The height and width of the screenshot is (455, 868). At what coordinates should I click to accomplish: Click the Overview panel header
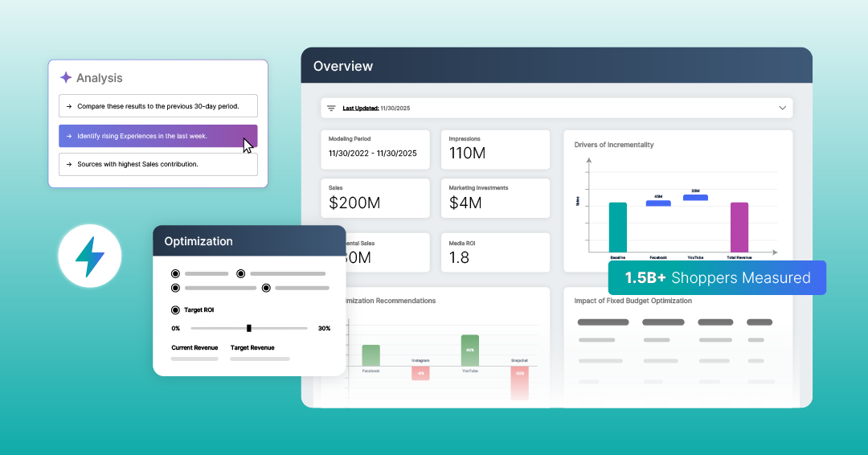click(x=556, y=65)
